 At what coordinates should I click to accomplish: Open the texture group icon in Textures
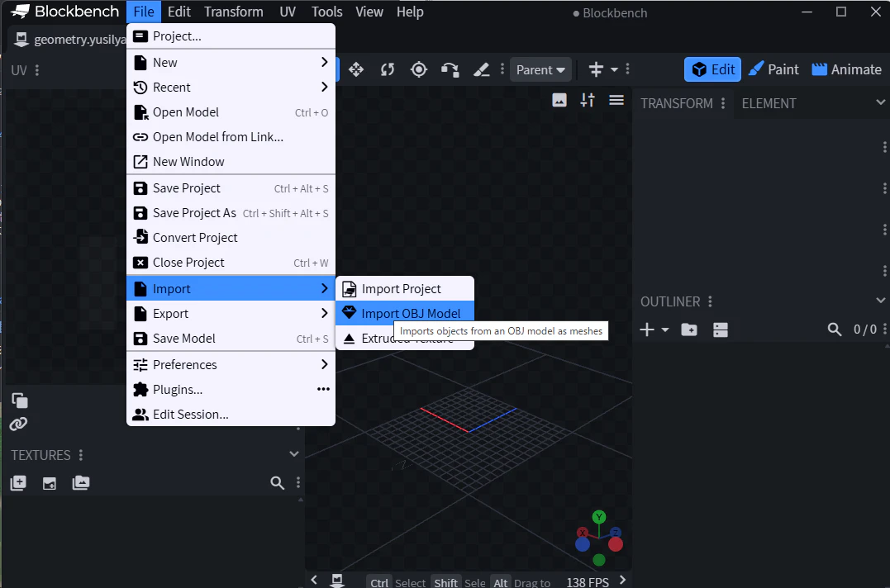click(x=81, y=482)
